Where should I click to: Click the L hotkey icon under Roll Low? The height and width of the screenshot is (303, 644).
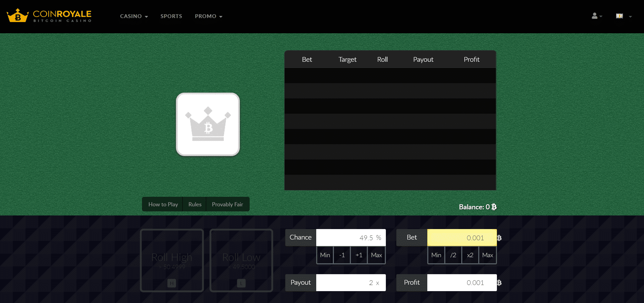[x=241, y=283]
